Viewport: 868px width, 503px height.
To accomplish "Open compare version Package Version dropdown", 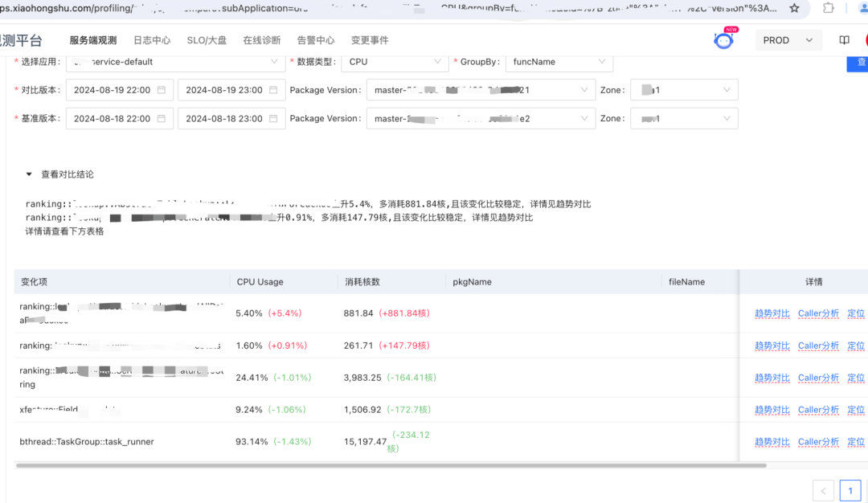I will 481,90.
